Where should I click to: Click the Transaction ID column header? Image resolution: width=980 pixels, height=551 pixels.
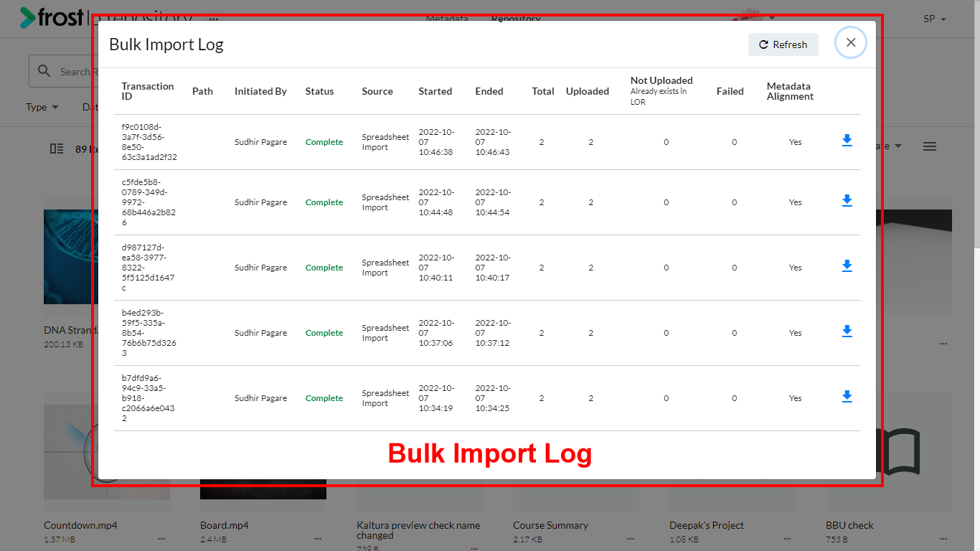[148, 91]
